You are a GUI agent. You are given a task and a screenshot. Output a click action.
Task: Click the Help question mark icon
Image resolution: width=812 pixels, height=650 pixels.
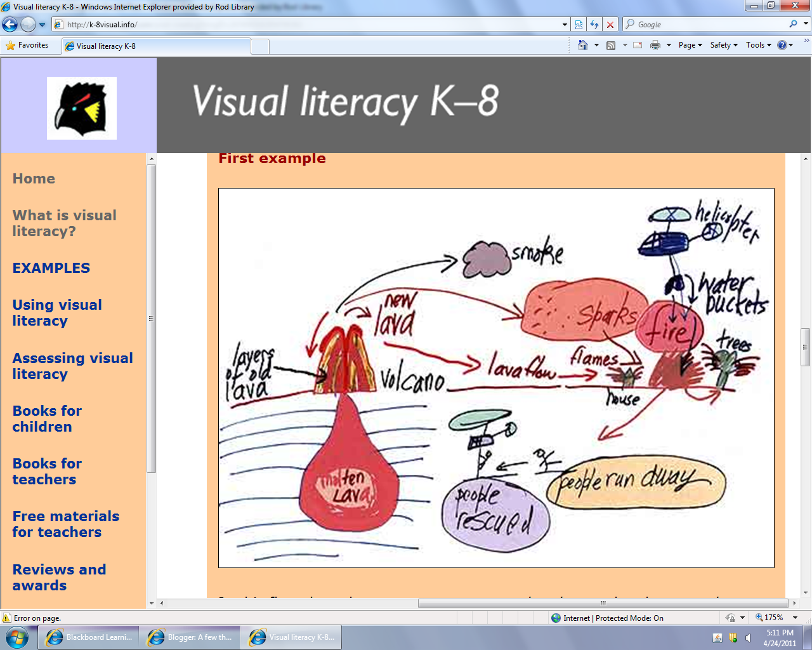click(782, 45)
